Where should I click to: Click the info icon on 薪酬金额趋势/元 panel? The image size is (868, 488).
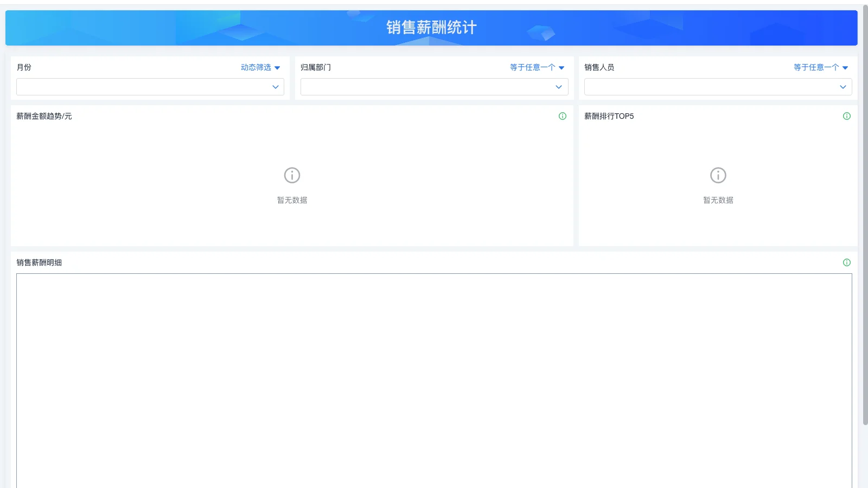click(x=562, y=116)
